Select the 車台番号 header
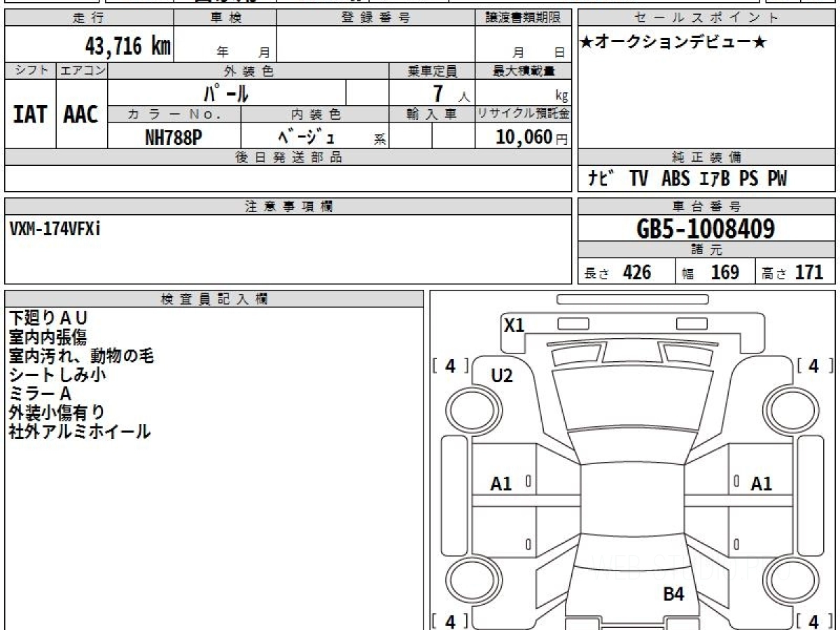 coord(707,206)
